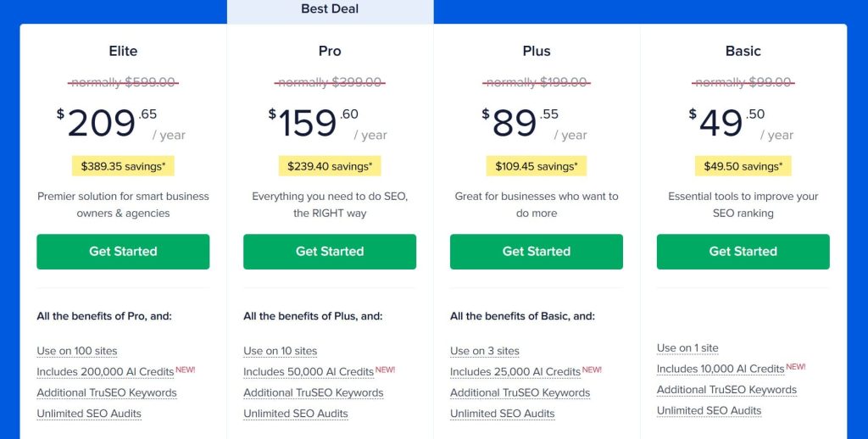Click 'Includes 200,000 AI Credits' link
The height and width of the screenshot is (439, 868).
tap(105, 372)
